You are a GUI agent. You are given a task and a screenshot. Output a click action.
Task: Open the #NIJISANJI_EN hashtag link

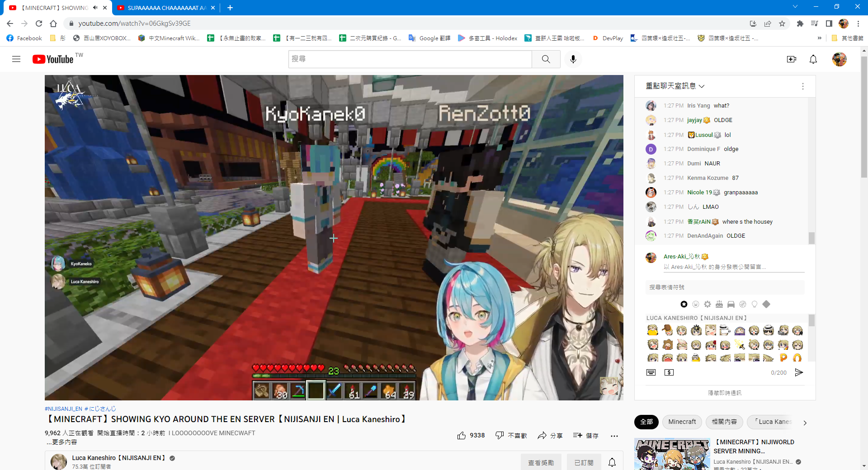[x=63, y=409]
